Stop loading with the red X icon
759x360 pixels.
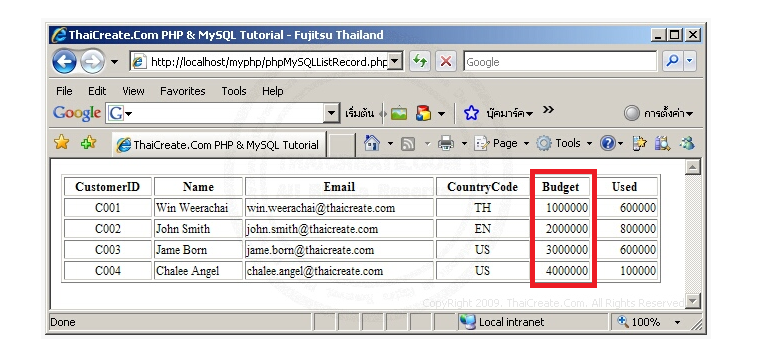tap(446, 61)
